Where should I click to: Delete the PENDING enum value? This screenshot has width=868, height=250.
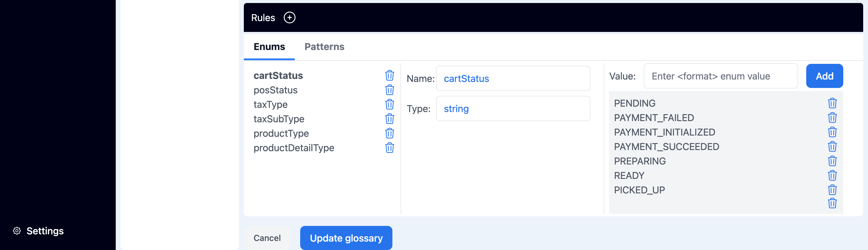[832, 103]
